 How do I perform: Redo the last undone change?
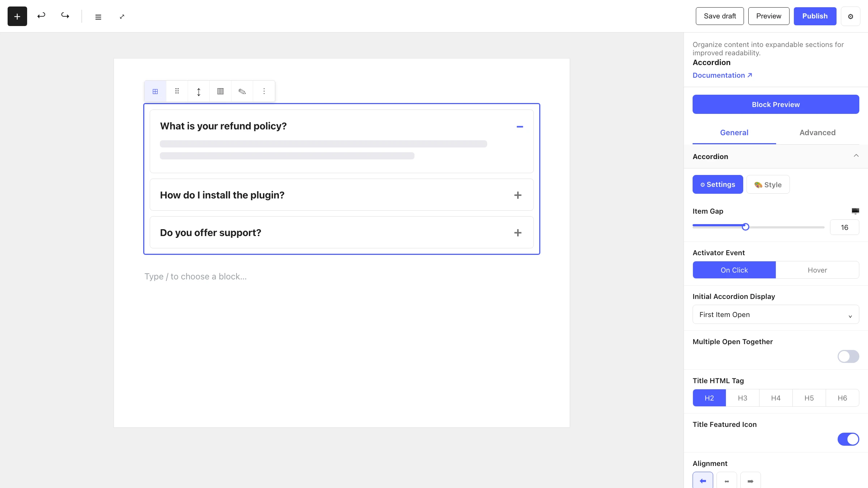point(65,16)
